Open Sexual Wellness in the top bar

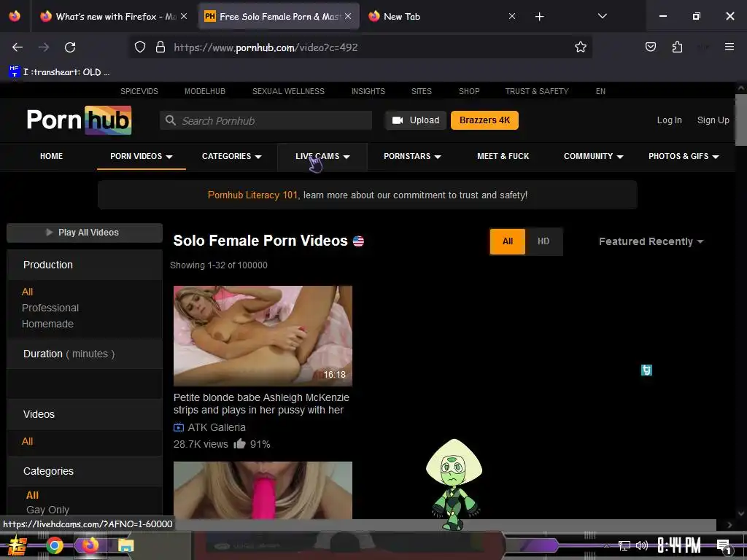point(288,91)
